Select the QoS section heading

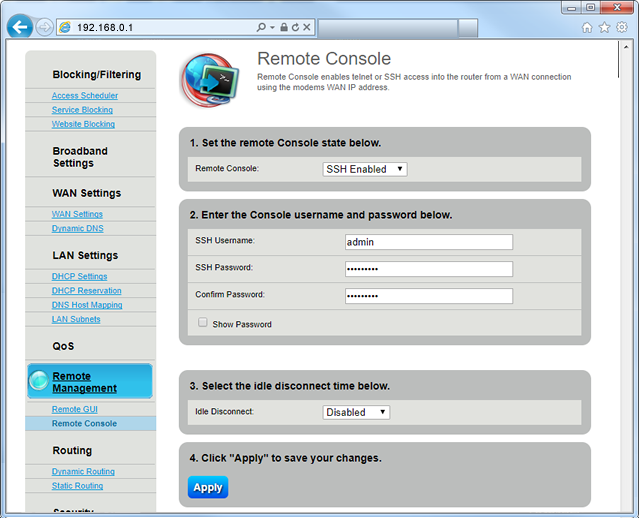pyautogui.click(x=63, y=346)
